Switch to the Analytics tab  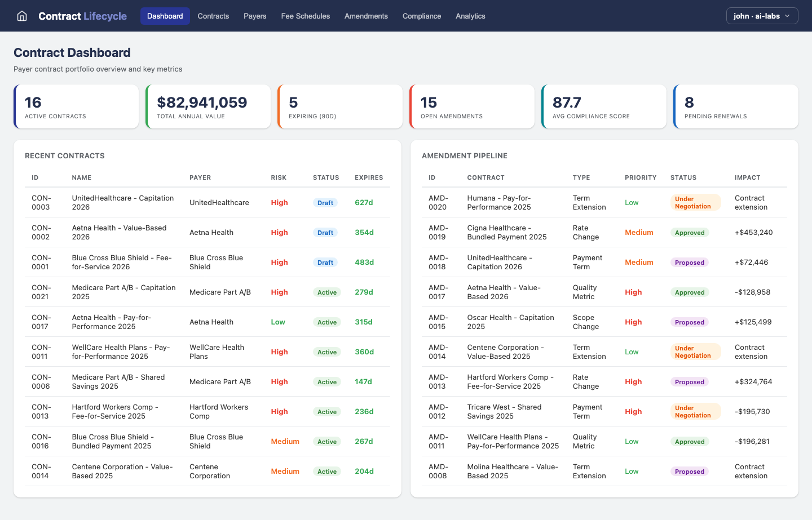(x=470, y=16)
